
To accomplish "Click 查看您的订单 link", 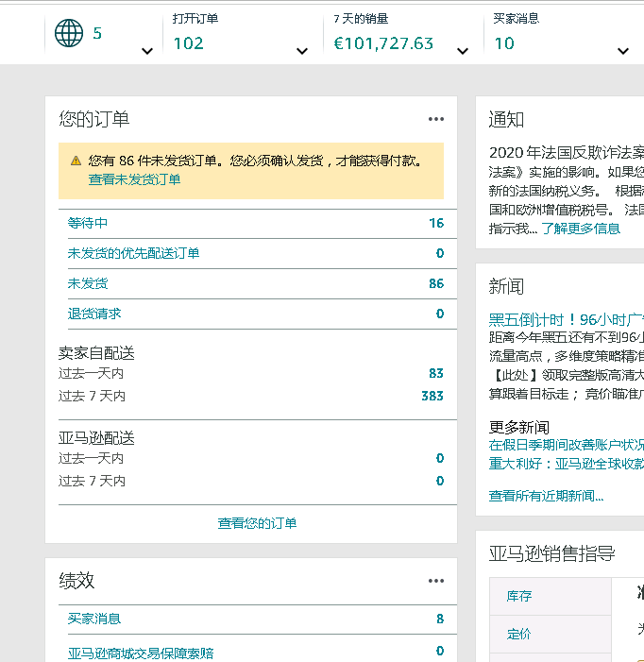I will (257, 523).
